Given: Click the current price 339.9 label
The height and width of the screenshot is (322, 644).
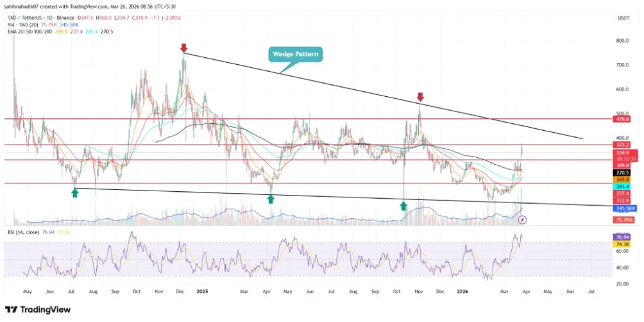Looking at the screenshot, I should click(623, 152).
